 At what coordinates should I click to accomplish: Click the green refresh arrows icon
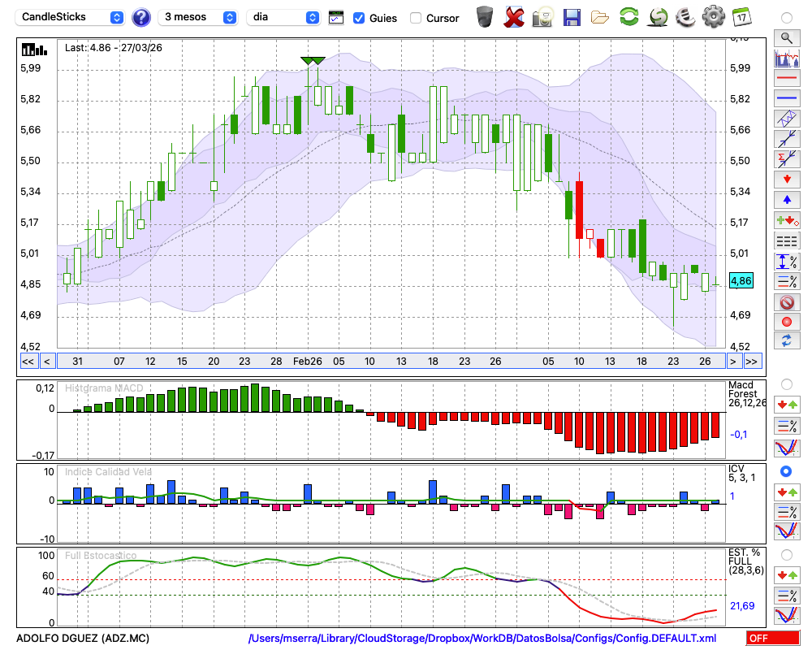pyautogui.click(x=628, y=16)
